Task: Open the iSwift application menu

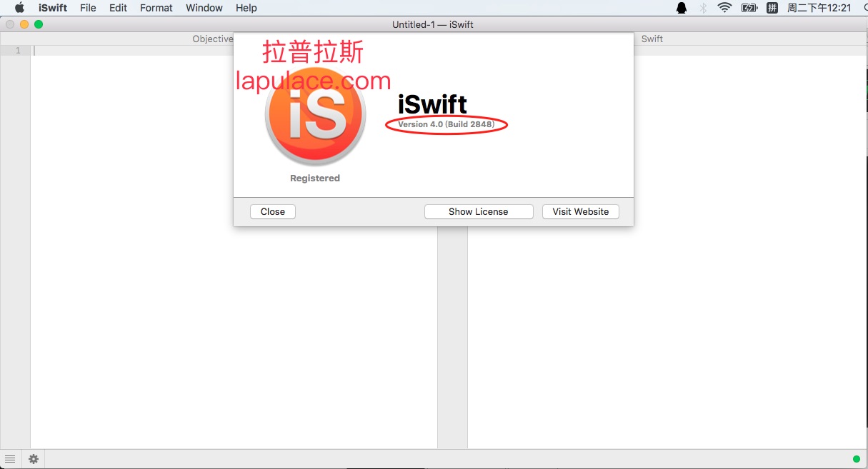Action: (53, 8)
